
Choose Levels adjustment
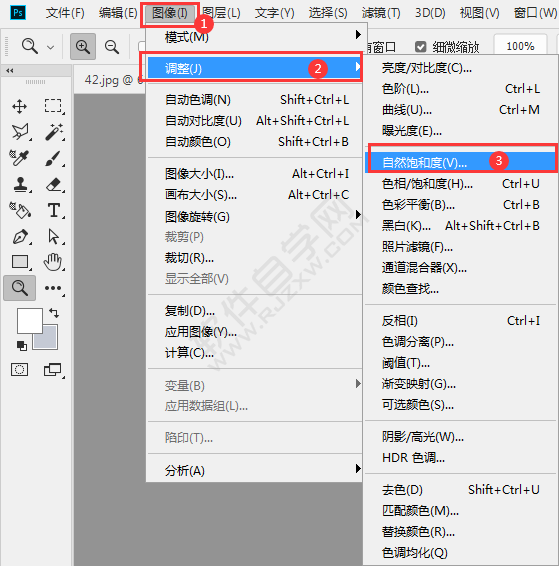point(460,88)
